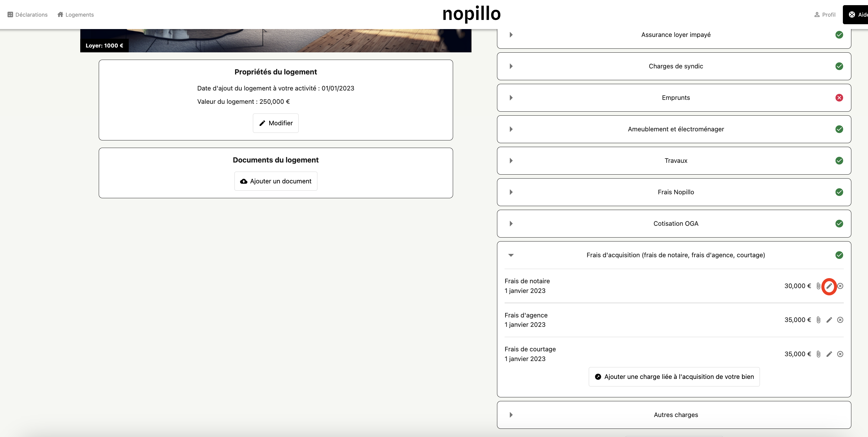Screen dimensions: 868x437
Task: Edit the Frais d'agence entry
Action: 829,320
